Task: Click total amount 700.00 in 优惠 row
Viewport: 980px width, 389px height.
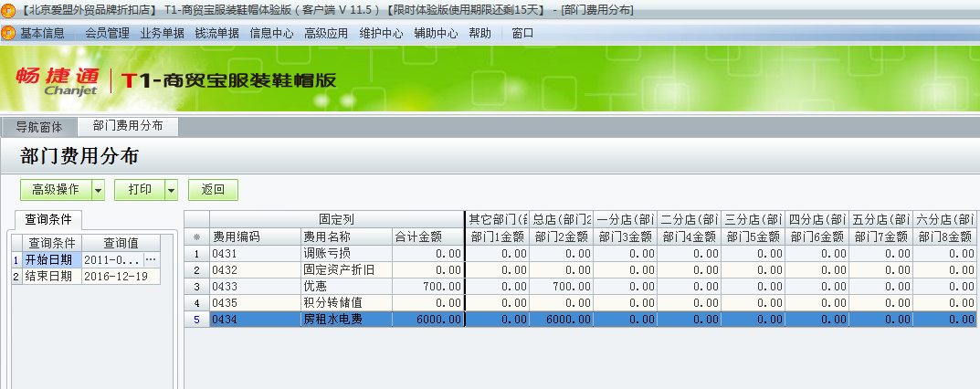Action: pyautogui.click(x=428, y=287)
